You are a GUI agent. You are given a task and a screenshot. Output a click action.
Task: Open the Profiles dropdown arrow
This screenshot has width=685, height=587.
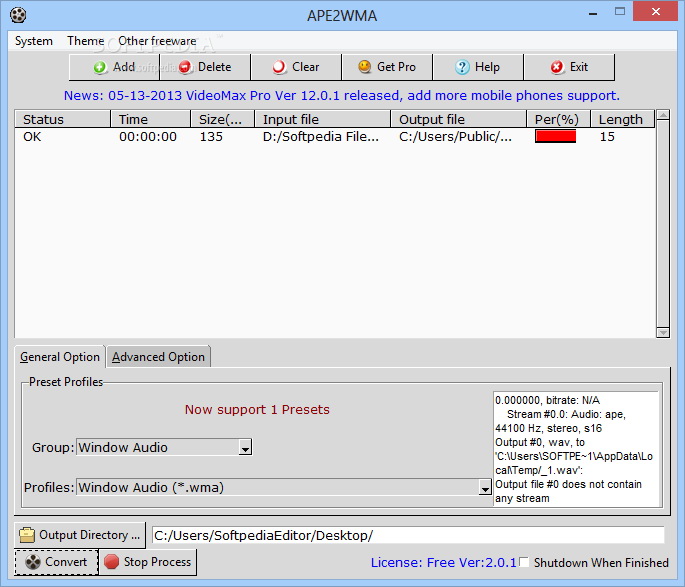click(485, 488)
